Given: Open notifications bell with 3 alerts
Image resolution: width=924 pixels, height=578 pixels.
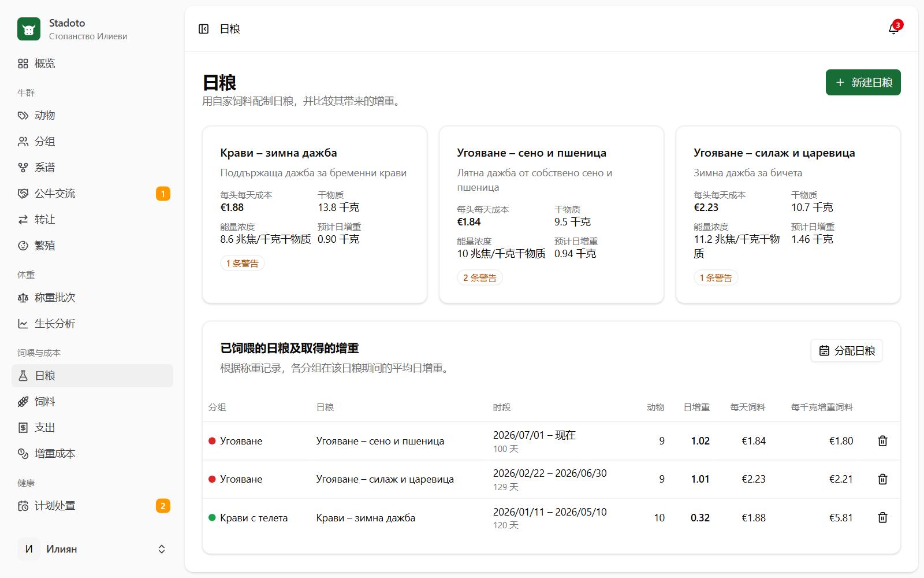Looking at the screenshot, I should [x=893, y=29].
